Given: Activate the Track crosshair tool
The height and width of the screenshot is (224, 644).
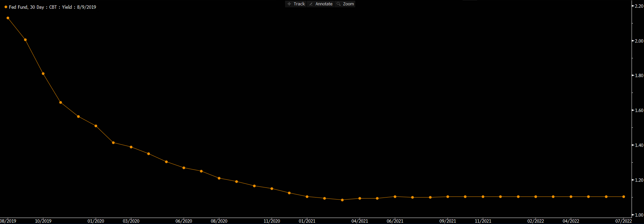Looking at the screenshot, I should point(296,4).
